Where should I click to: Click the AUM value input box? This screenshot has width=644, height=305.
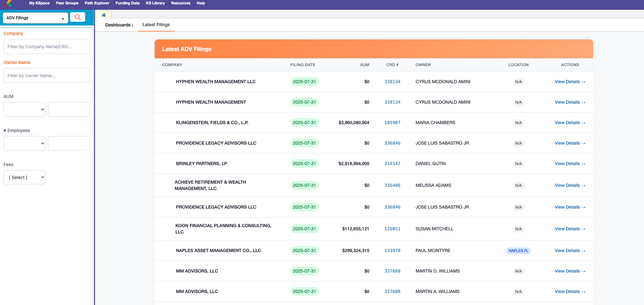click(x=69, y=109)
